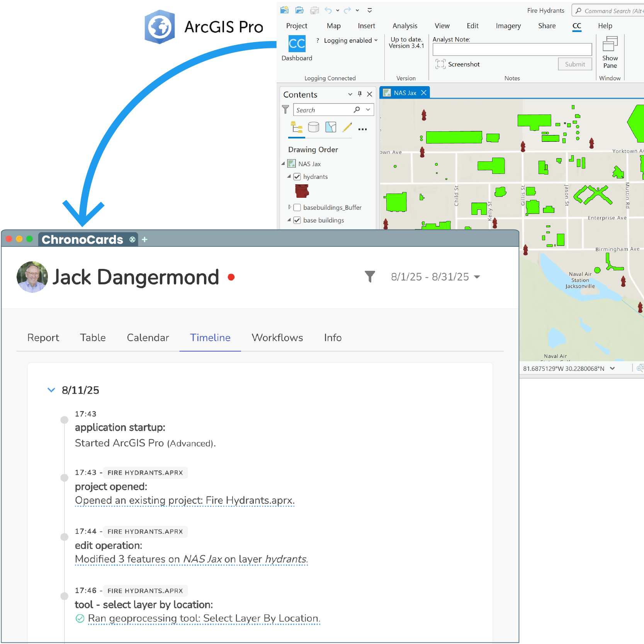The width and height of the screenshot is (644, 644).
Task: Uncheck the base buildings layer checkbox
Action: [x=297, y=220]
